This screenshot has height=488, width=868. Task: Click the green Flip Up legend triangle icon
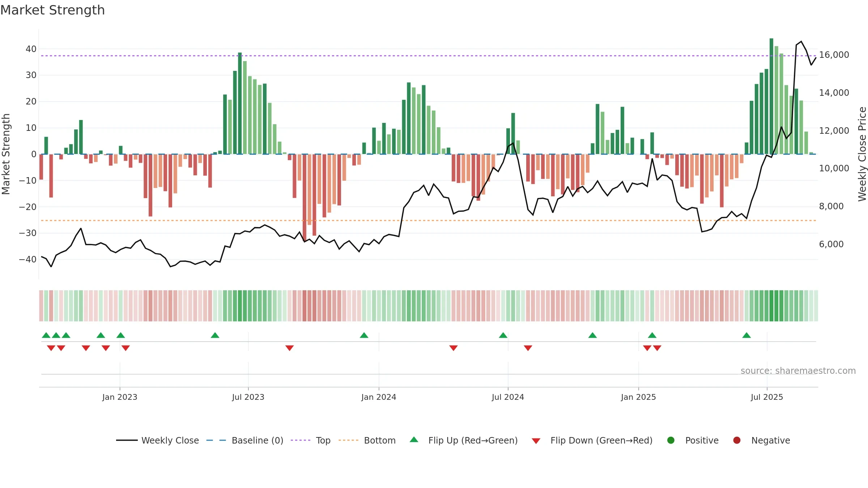coord(414,440)
